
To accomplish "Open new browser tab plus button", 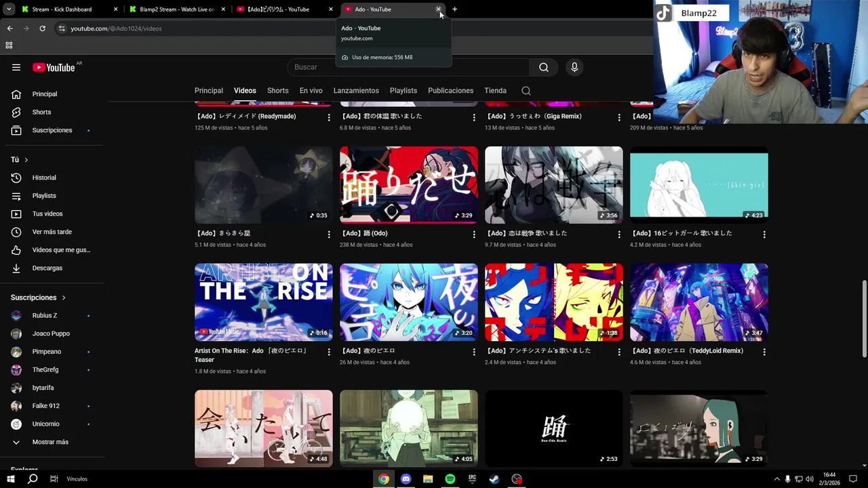I will [454, 9].
